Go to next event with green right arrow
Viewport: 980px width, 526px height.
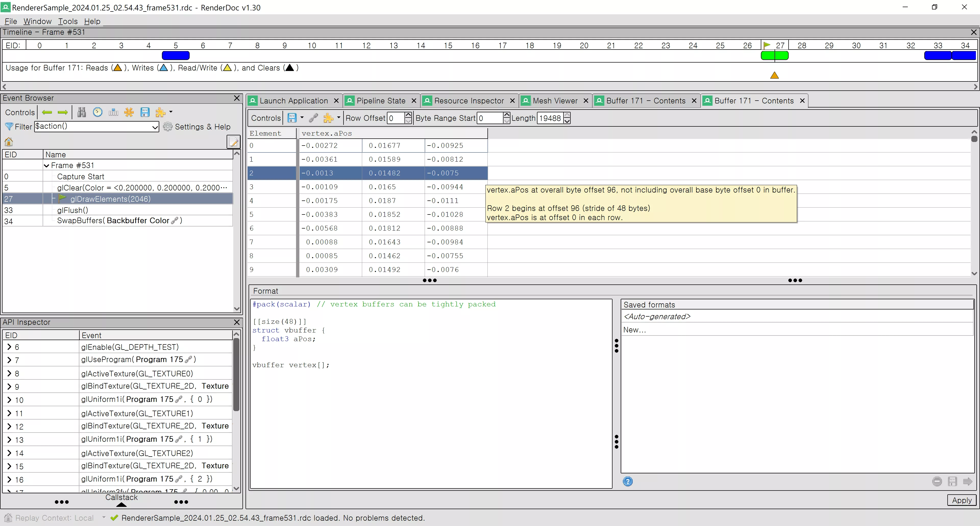(x=63, y=112)
